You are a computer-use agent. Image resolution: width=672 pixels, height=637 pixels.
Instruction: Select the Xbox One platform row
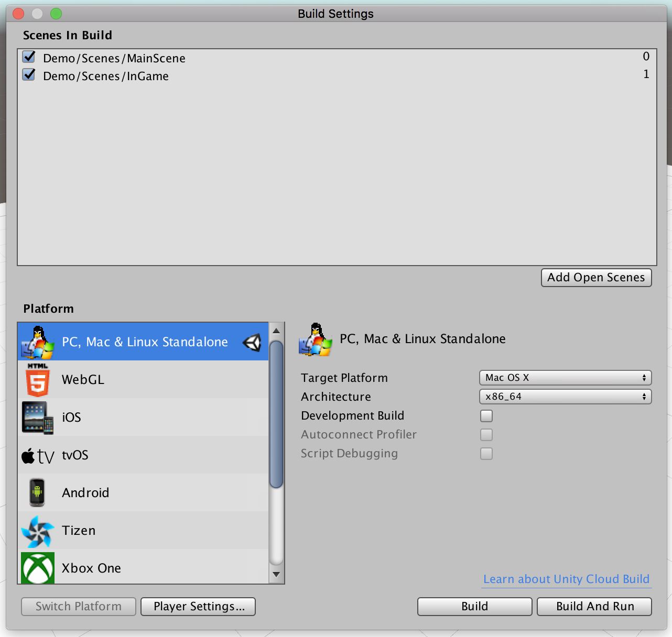(x=143, y=567)
